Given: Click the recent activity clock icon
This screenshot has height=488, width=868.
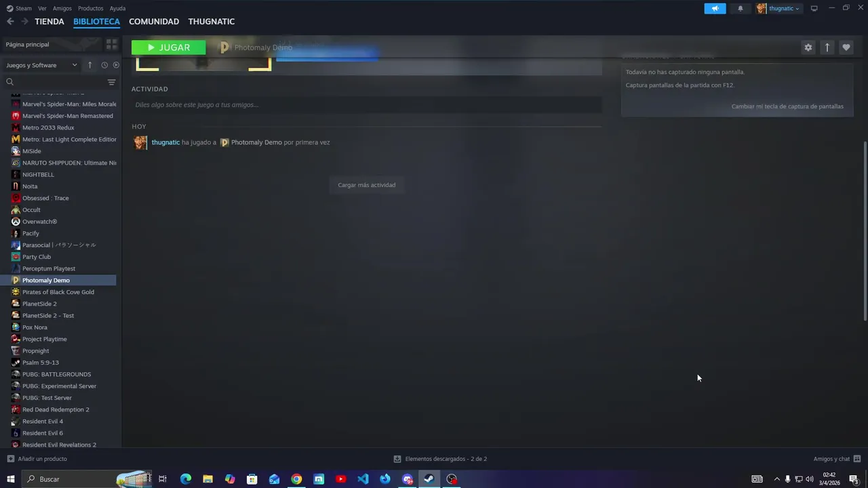Looking at the screenshot, I should tap(104, 65).
